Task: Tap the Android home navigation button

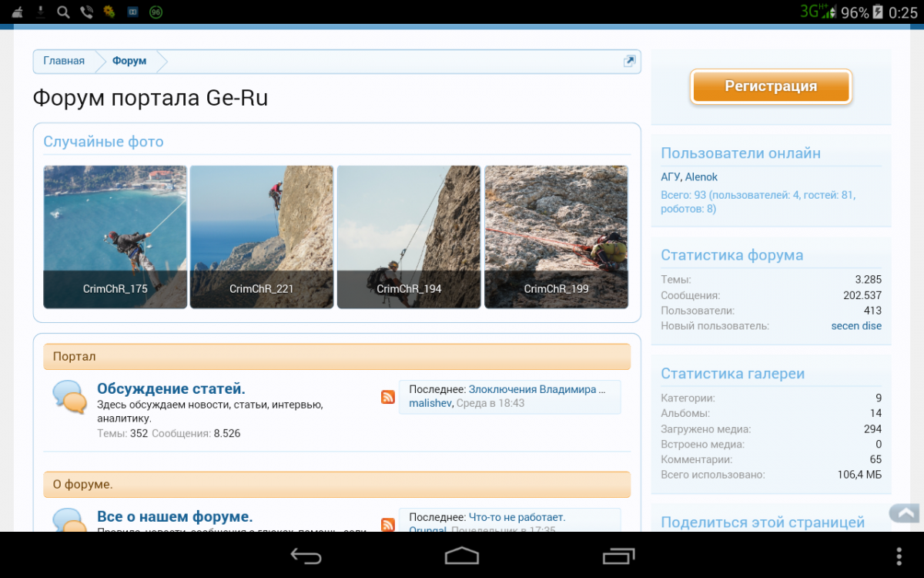Action: tap(462, 556)
